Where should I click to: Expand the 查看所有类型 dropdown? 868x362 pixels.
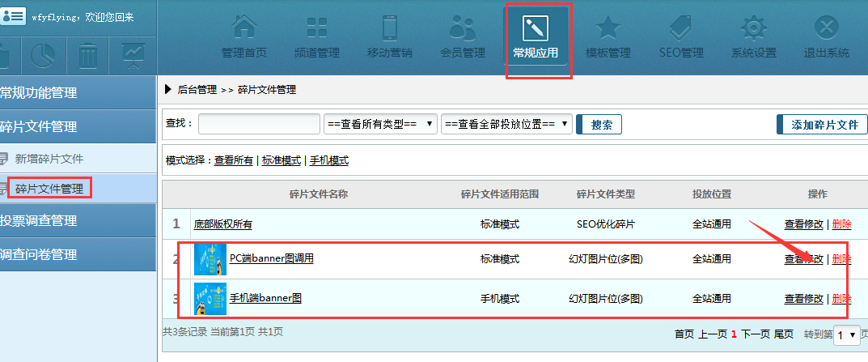pyautogui.click(x=380, y=124)
